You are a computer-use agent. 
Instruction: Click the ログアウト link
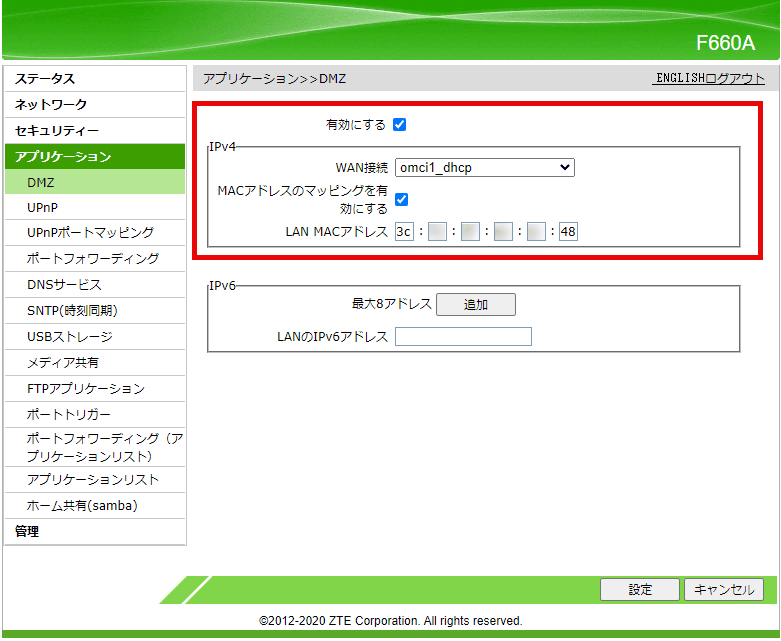[x=735, y=78]
